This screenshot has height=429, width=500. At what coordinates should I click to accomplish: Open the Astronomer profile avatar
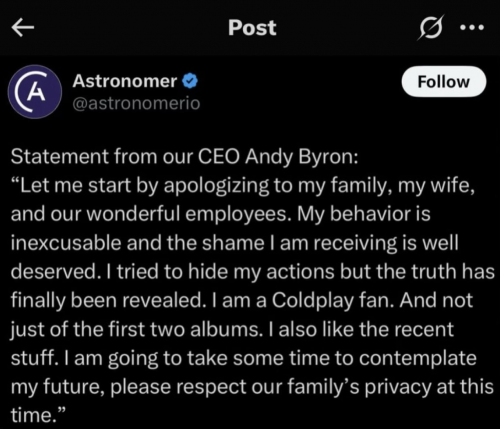coord(35,92)
